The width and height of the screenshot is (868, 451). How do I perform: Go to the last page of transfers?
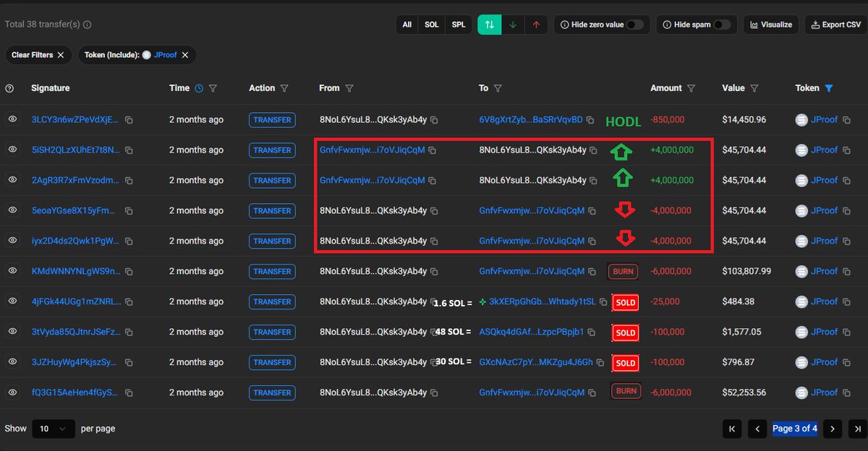(x=857, y=429)
